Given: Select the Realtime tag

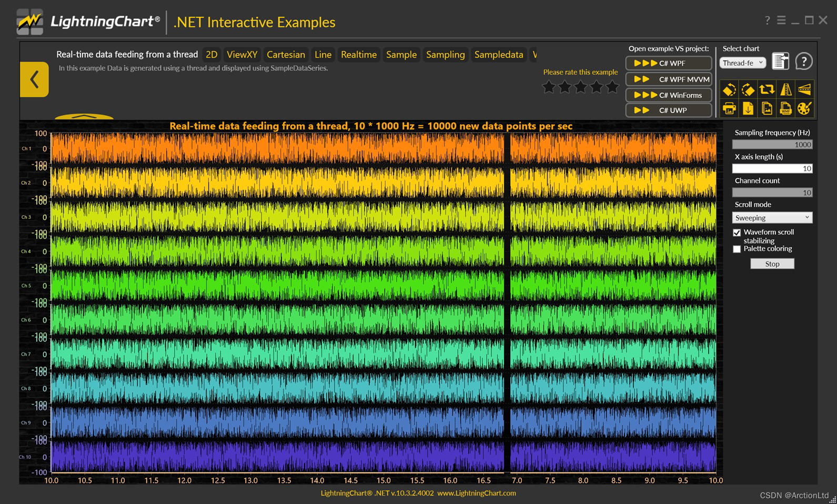Looking at the screenshot, I should pos(359,55).
